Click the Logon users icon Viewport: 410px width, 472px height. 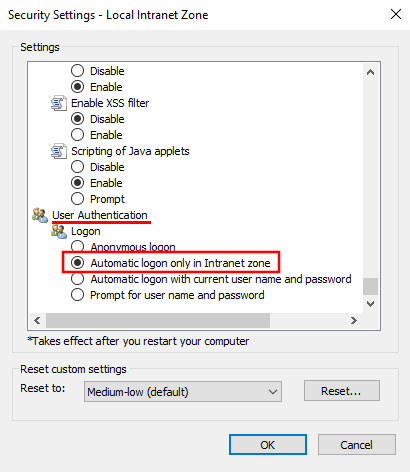point(59,231)
